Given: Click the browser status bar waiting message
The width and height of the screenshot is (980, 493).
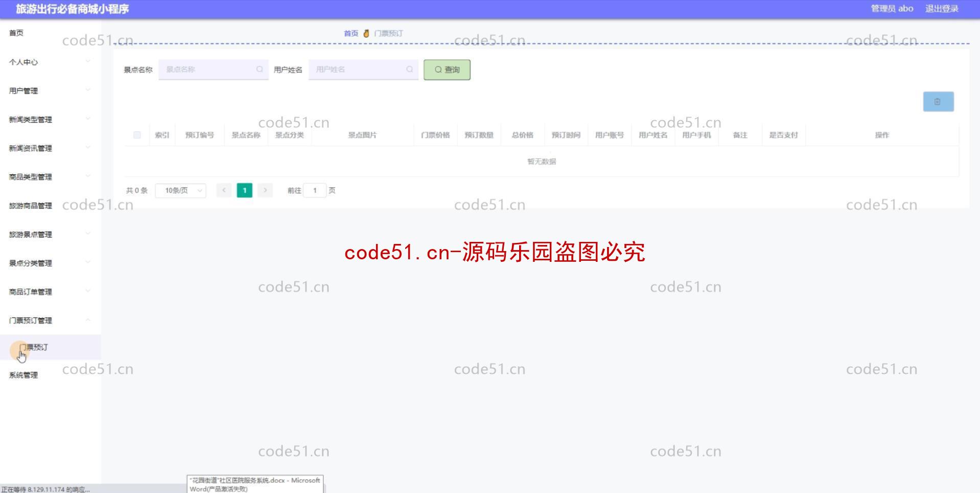Looking at the screenshot, I should [45, 489].
